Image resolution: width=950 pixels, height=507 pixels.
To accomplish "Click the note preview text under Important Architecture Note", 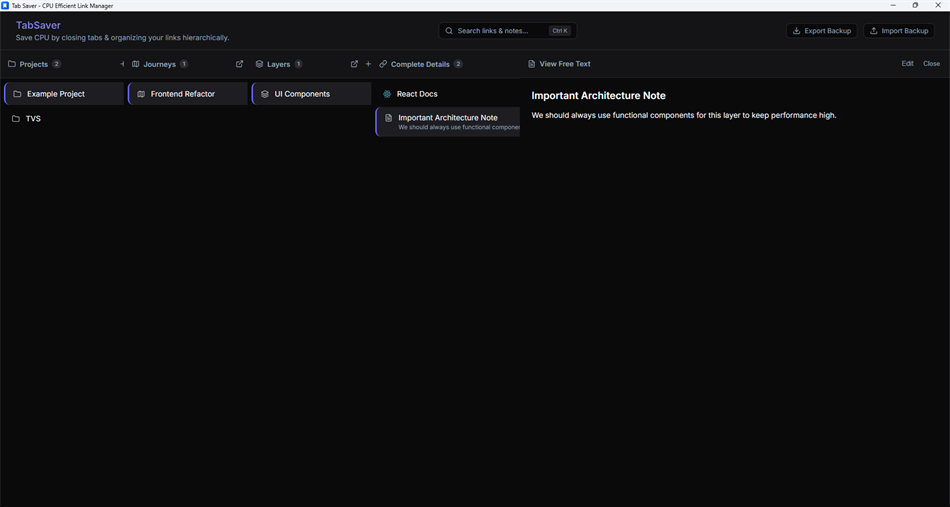I will click(459, 127).
